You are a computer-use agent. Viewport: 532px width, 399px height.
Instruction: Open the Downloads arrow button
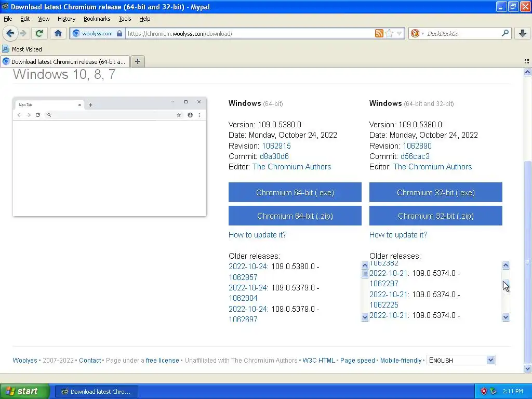point(523,33)
